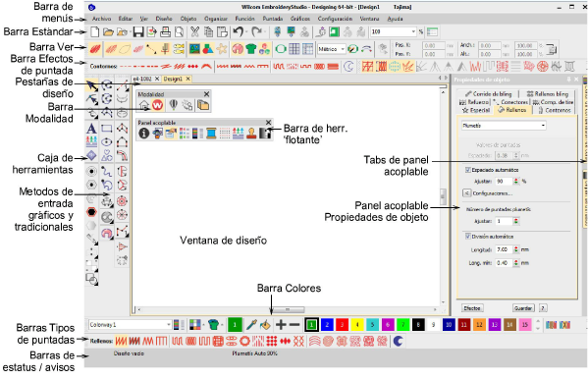
Task: Click the Guardar button
Action: 523,308
